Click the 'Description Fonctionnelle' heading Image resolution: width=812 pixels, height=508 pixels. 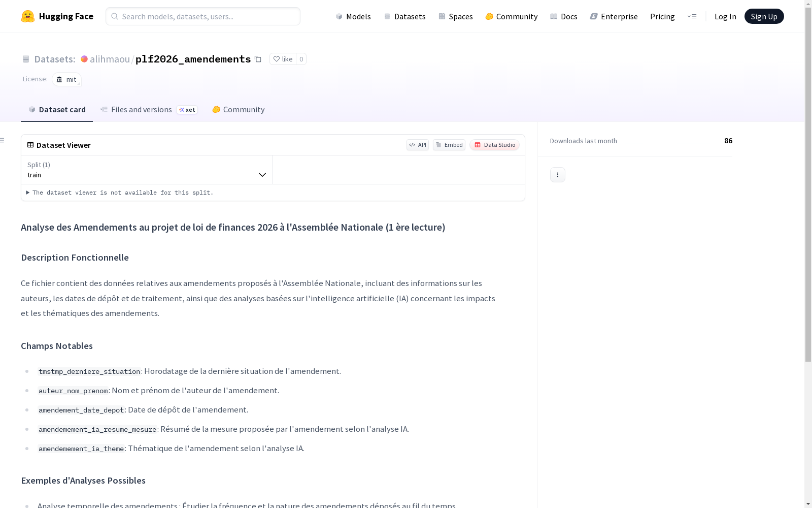click(x=75, y=258)
